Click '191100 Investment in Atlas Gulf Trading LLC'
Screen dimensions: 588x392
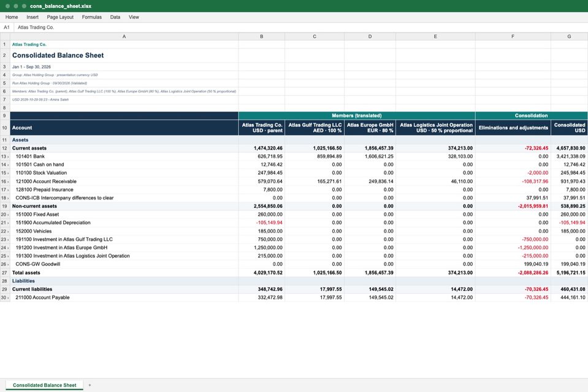click(124, 239)
